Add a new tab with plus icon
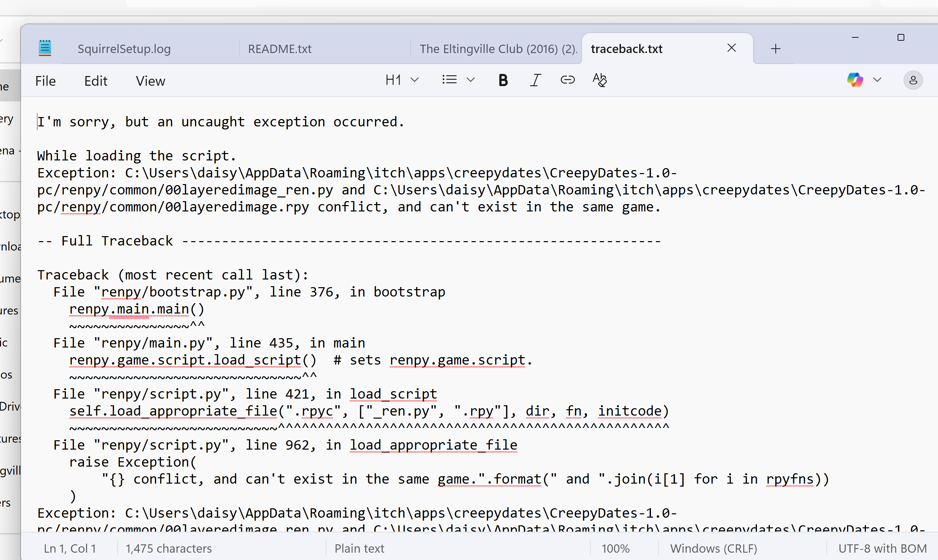938x560 pixels. click(x=776, y=49)
